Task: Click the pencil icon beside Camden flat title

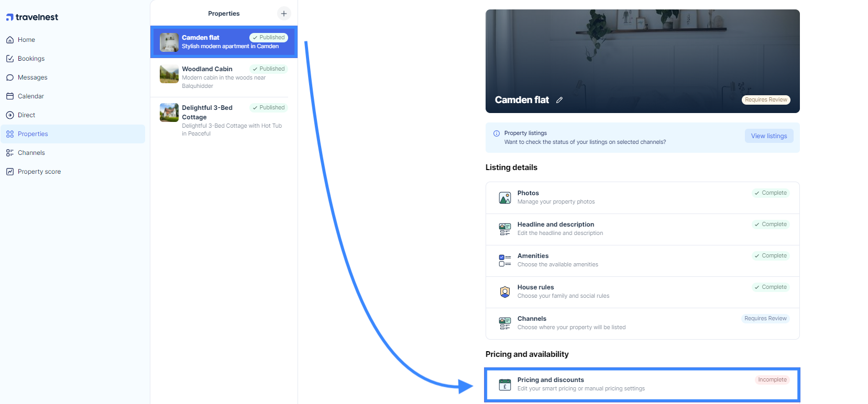Action: pos(559,100)
